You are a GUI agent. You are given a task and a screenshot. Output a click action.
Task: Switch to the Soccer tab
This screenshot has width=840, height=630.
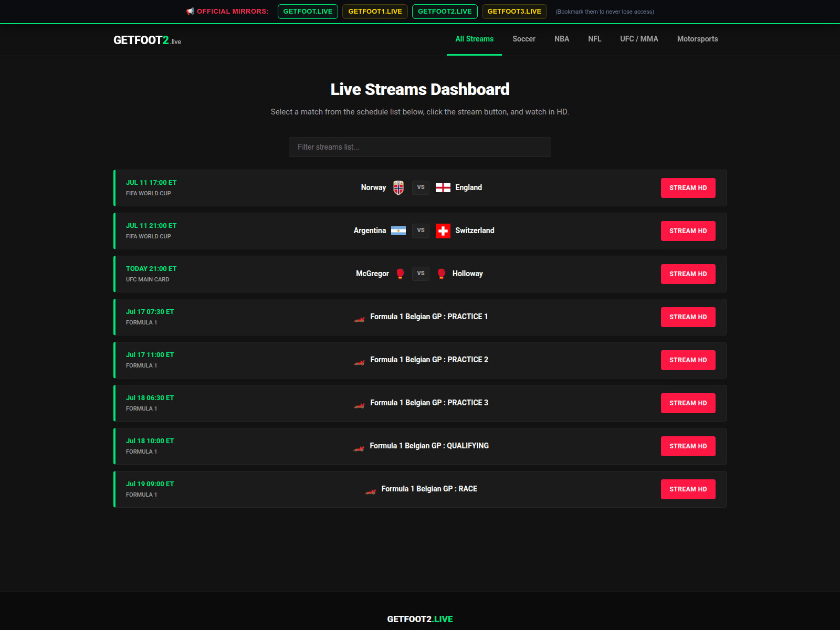(x=524, y=39)
